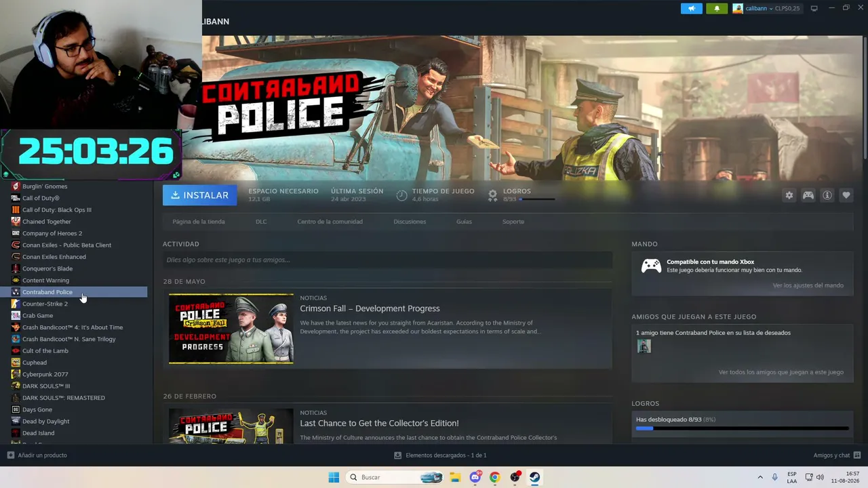The width and height of the screenshot is (868, 488).
Task: Click Elementos descargados - 1 de 1
Action: point(446,455)
